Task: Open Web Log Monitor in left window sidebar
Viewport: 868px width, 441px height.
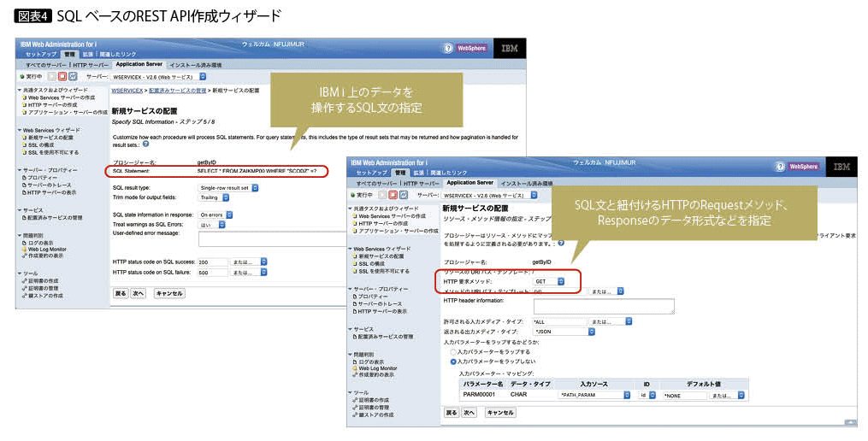Action: point(45,249)
